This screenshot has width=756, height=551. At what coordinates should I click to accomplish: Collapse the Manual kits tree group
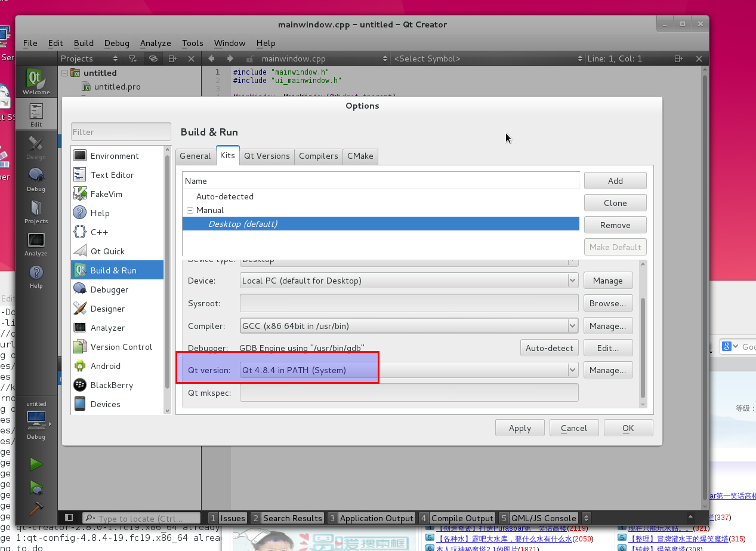click(190, 210)
